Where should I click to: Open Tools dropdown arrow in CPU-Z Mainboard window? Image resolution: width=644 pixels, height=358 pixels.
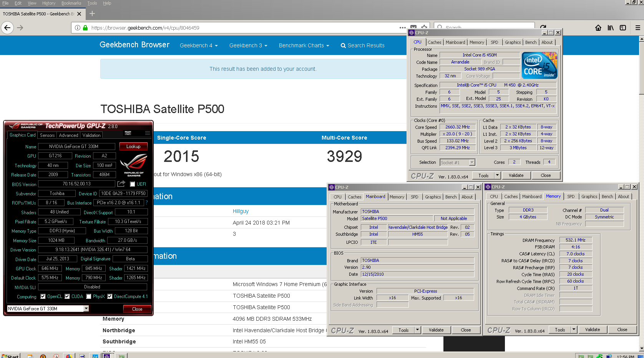click(x=418, y=330)
